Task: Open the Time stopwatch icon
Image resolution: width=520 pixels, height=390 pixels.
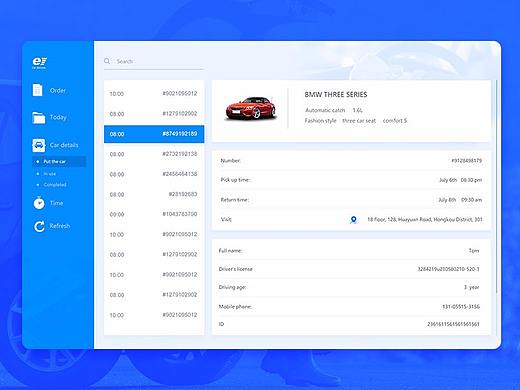Action: pos(39,203)
